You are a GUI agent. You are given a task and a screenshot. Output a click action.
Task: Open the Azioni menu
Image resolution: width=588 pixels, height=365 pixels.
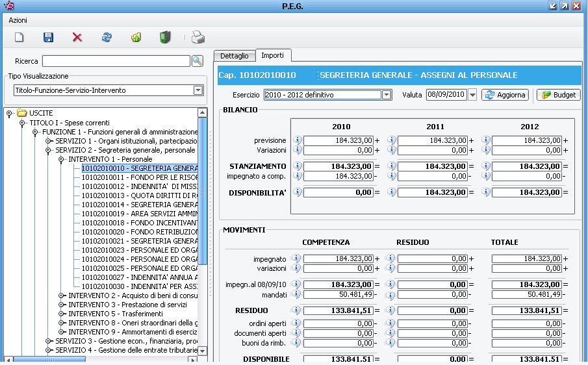pos(18,20)
